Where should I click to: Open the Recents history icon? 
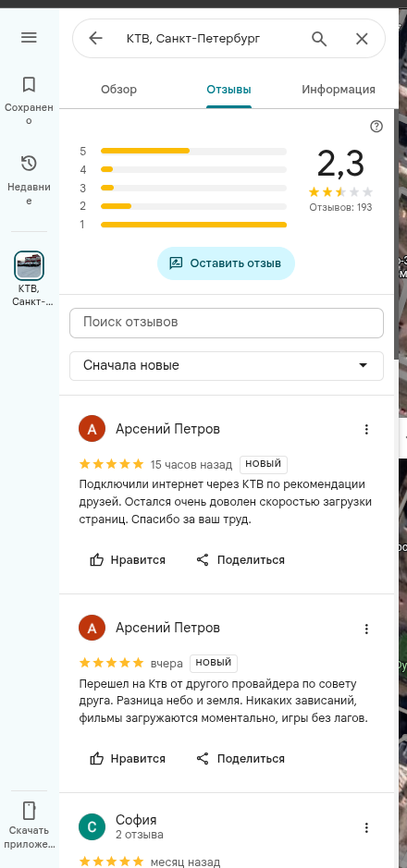coord(29,164)
